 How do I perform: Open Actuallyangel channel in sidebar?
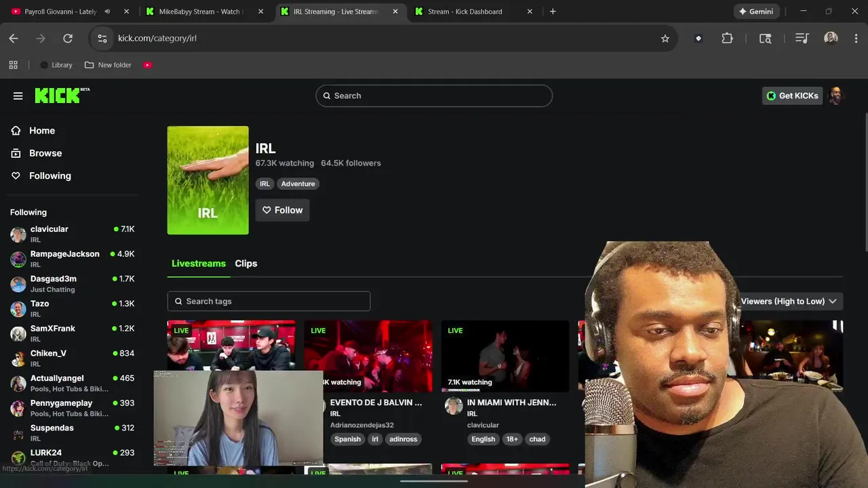(x=72, y=383)
